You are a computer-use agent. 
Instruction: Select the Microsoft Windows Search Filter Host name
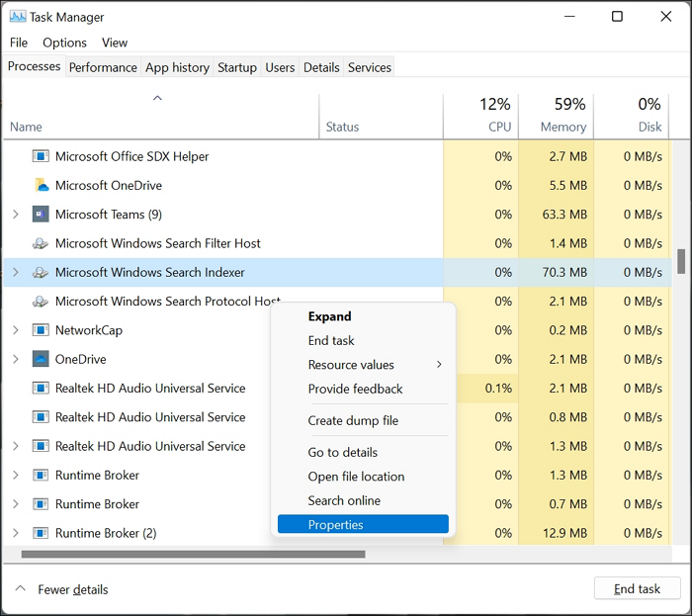pos(157,243)
